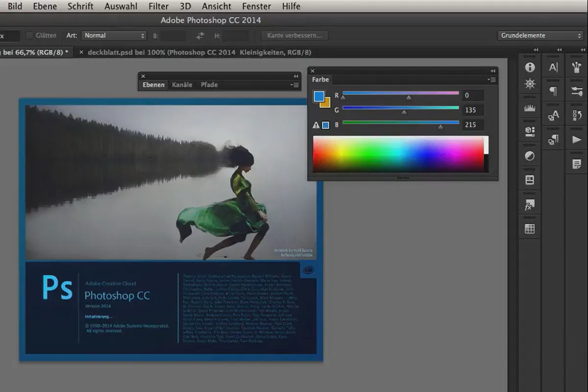Open the Histogram panel icon
The image size is (588, 392).
[x=530, y=108]
